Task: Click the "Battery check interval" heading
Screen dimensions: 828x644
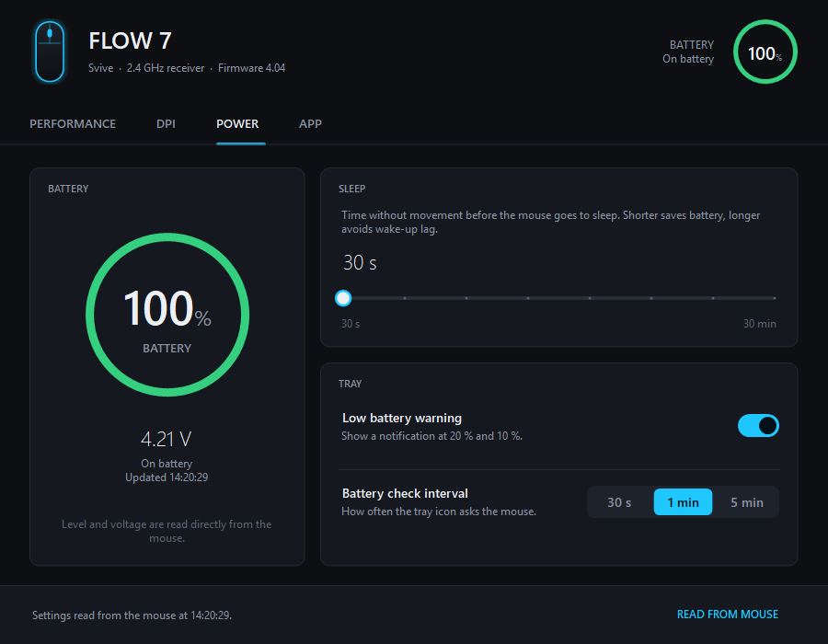Action: [x=405, y=493]
